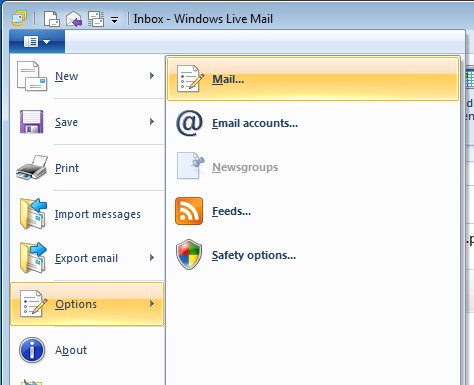Expand the Save submenu arrow

click(152, 122)
